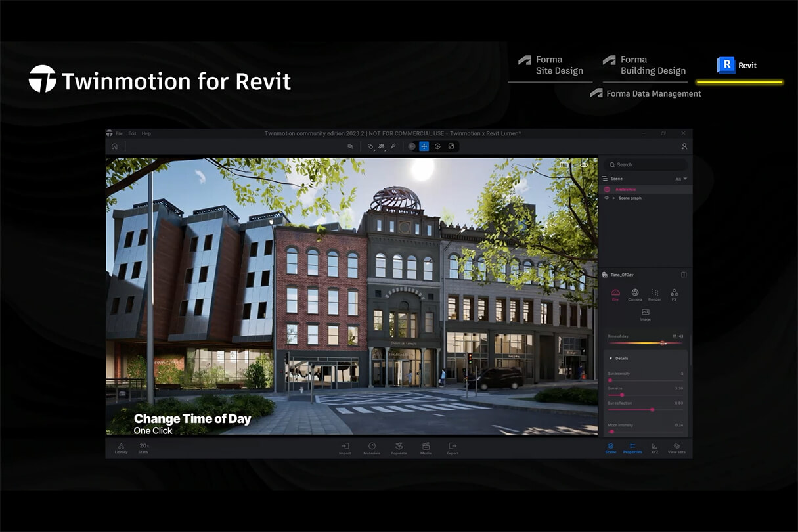Open the Stats indicator
This screenshot has height=532, width=798.
143,448
